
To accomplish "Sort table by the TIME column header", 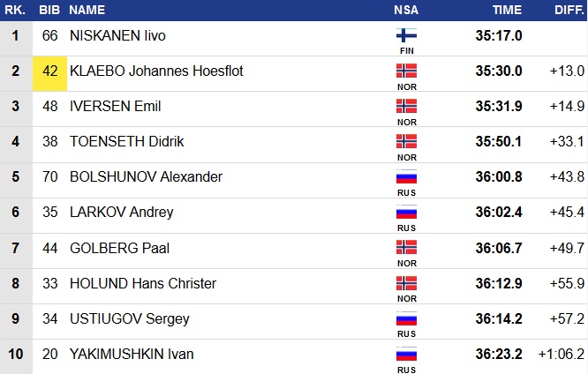I will tap(507, 10).
